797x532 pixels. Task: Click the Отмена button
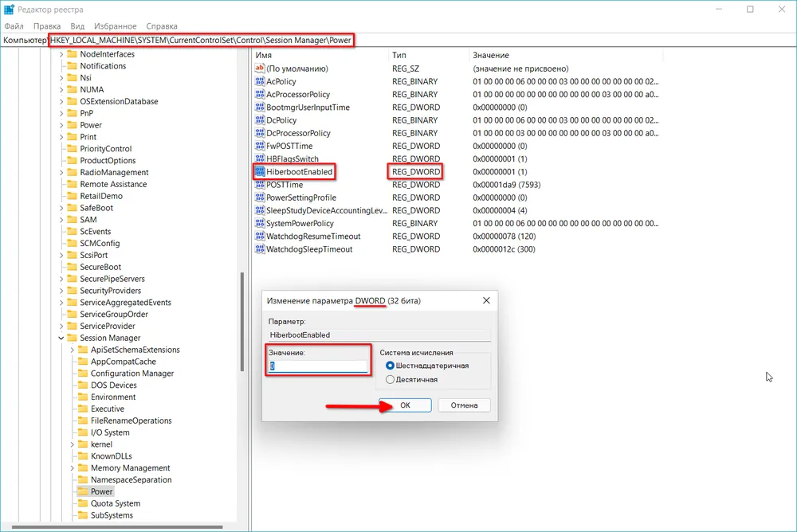[x=464, y=405]
